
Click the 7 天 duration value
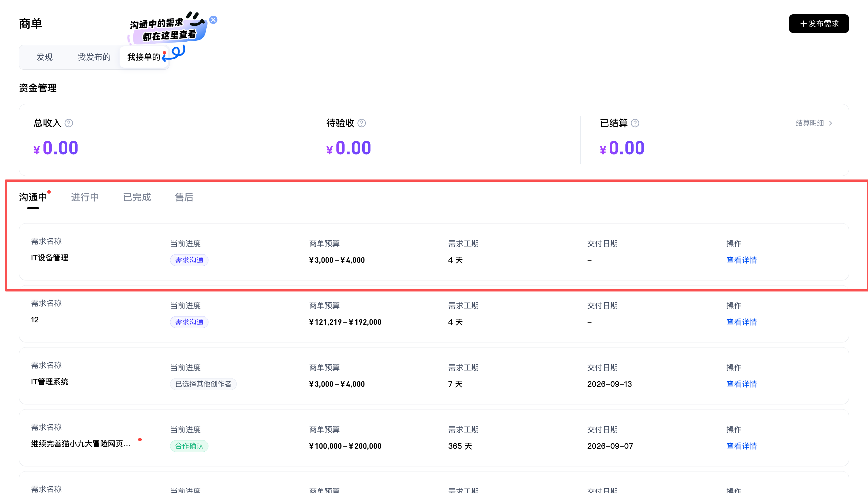[455, 384]
